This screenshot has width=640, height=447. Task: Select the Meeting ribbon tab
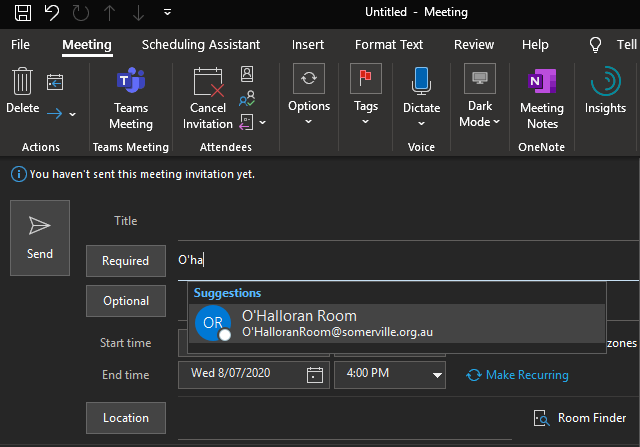[87, 44]
